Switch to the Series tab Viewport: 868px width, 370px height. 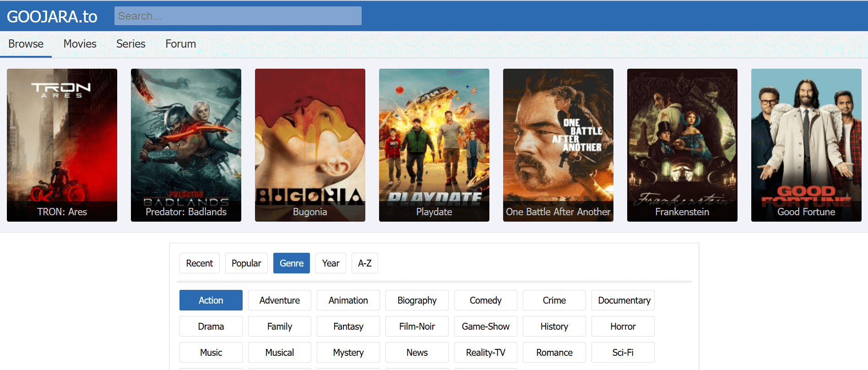pos(130,44)
